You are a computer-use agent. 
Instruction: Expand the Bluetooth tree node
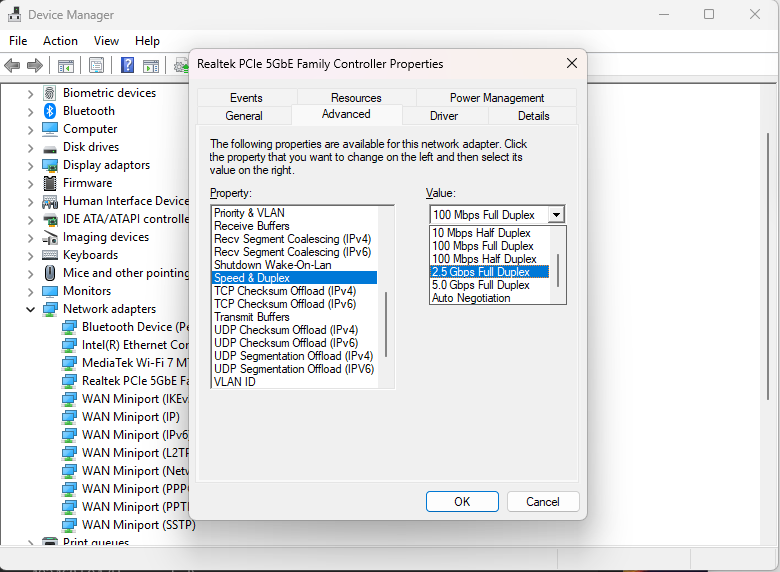click(x=30, y=111)
